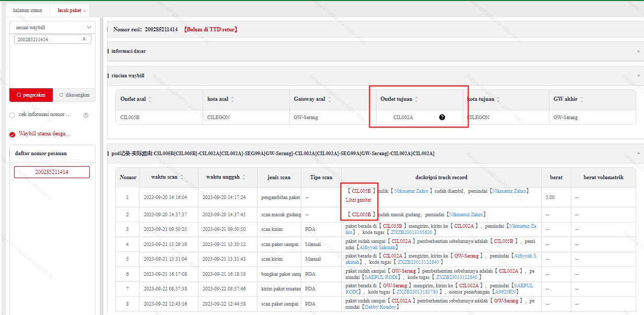Click scan time 2023-09-21 16:17:08
The width and height of the screenshot is (644, 315).
tap(166, 274)
